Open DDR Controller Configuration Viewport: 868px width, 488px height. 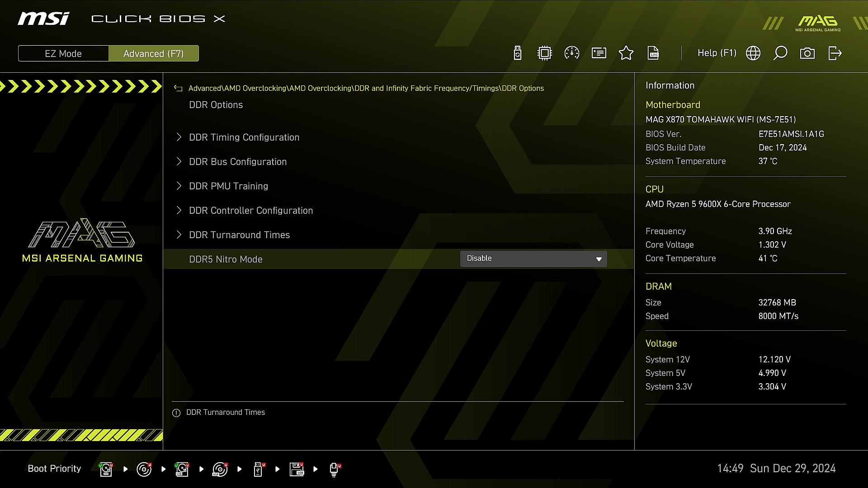point(251,211)
